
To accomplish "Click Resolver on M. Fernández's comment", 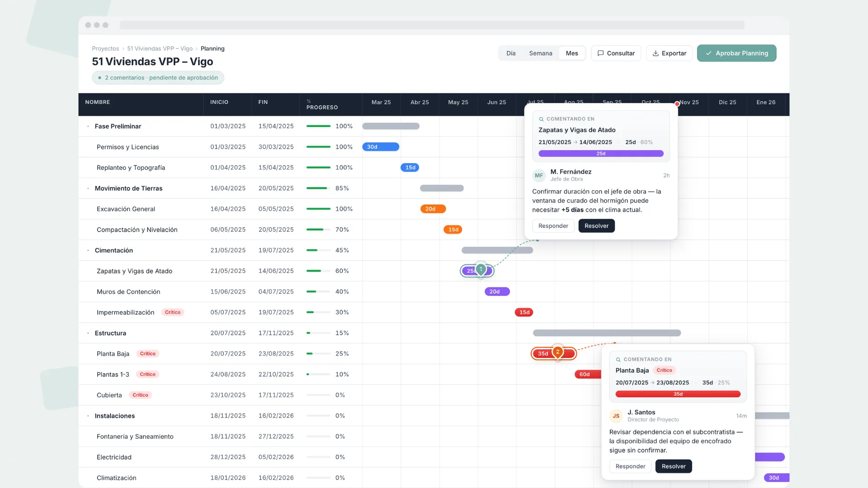I will (596, 226).
